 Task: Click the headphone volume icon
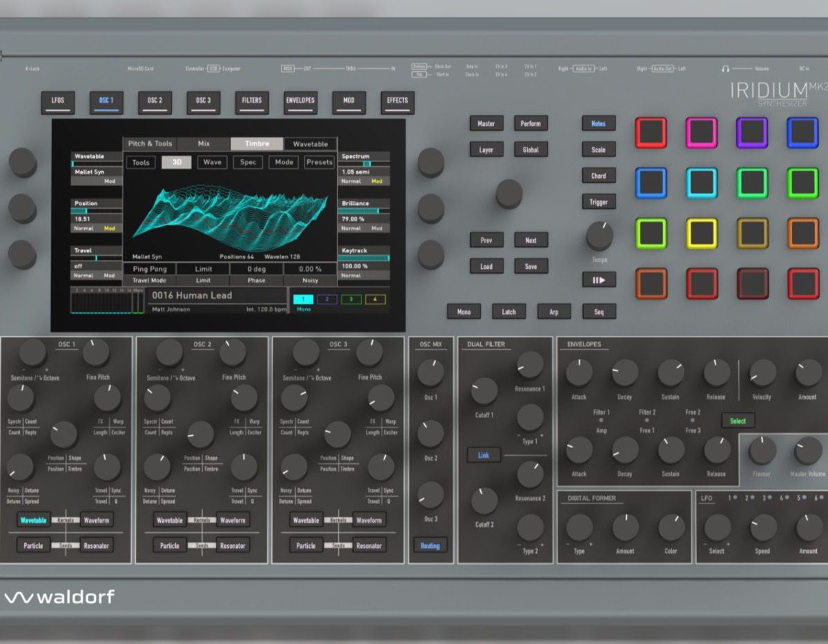coord(725,69)
